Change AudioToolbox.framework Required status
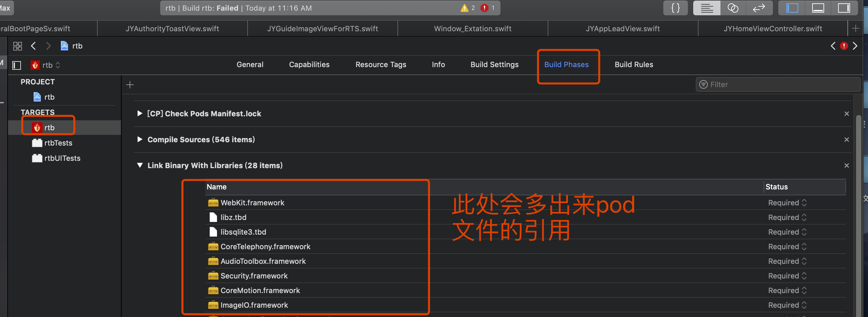Image resolution: width=868 pixels, height=317 pixels. [787, 261]
